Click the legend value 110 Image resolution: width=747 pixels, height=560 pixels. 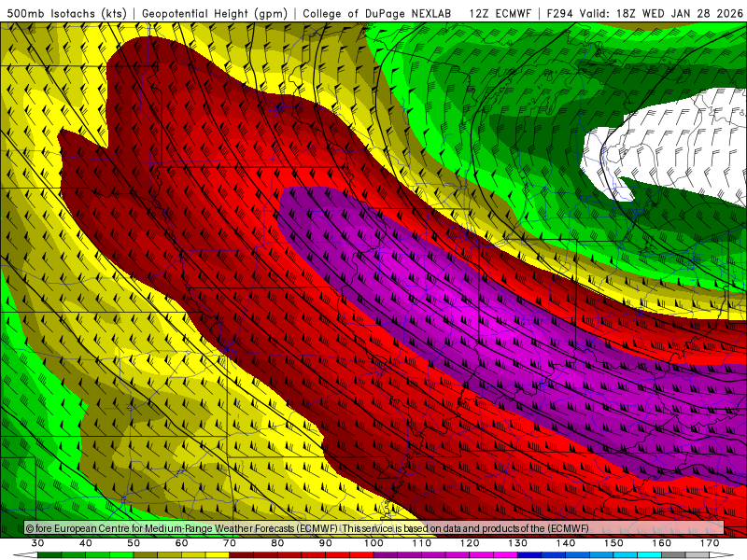tap(422, 543)
